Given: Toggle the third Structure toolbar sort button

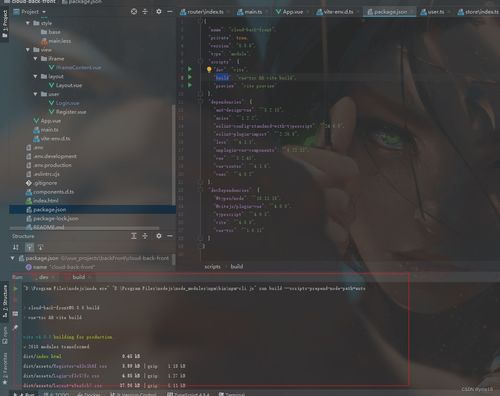Looking at the screenshot, I should point(41,247).
